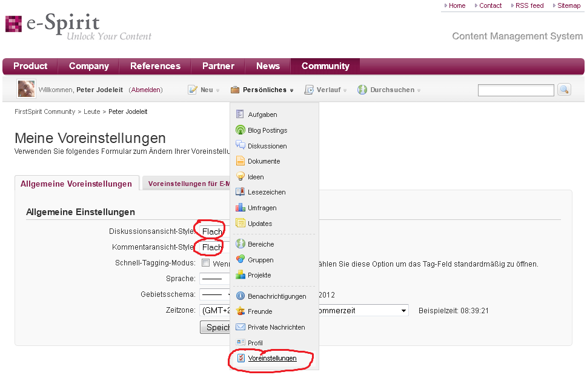This screenshot has height=392, width=587.
Task: Click the Umfragen bar chart icon
Action: [x=240, y=207]
